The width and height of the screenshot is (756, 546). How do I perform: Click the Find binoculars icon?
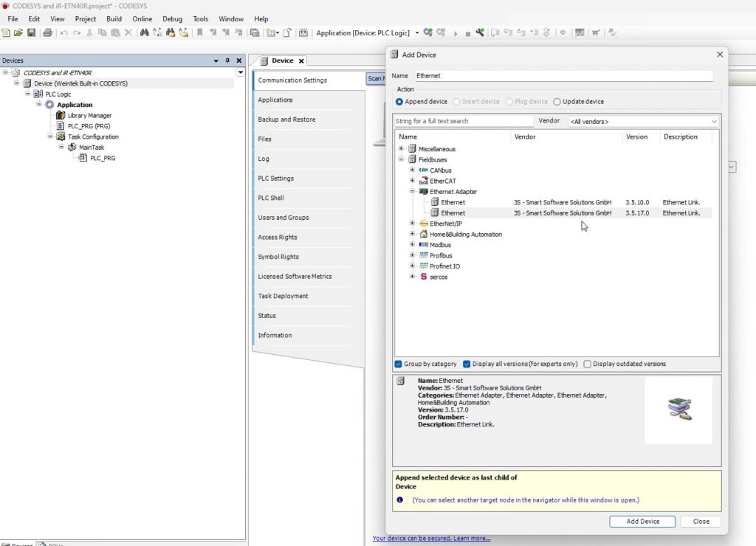pyautogui.click(x=144, y=32)
